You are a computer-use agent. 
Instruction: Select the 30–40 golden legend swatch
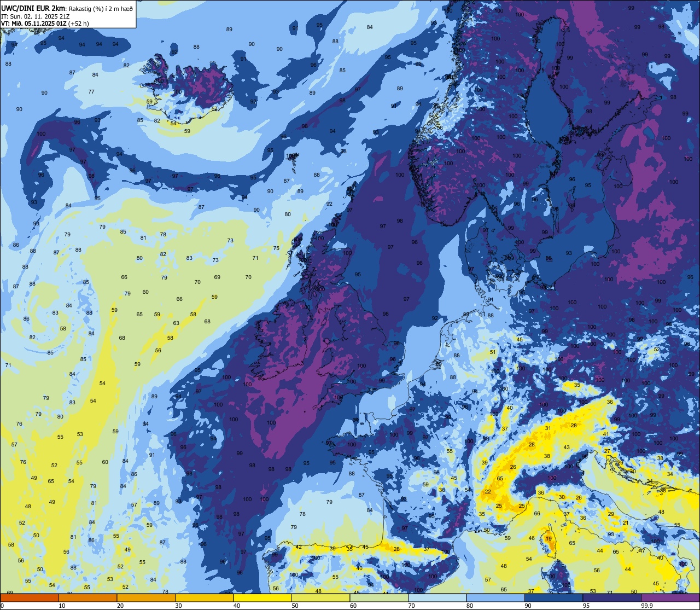tap(204, 597)
